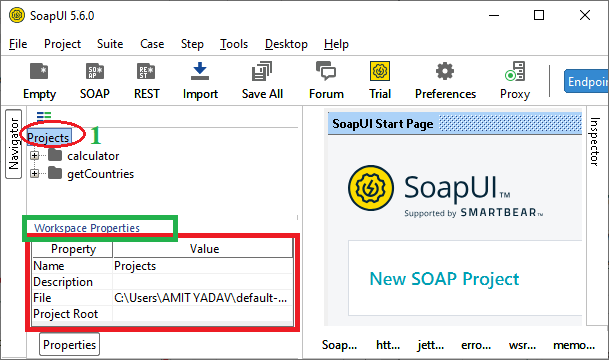
Task: Click the 'Description' property label
Action: pos(63,282)
